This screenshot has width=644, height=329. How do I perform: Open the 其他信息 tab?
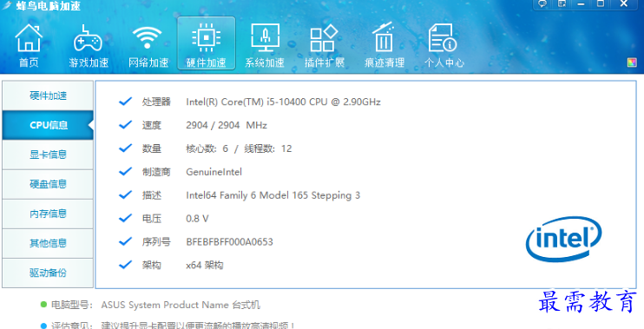pos(48,244)
